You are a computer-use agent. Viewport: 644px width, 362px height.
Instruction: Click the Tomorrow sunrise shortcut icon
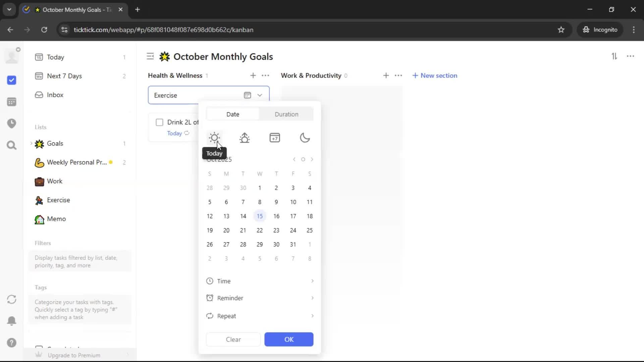(x=245, y=138)
